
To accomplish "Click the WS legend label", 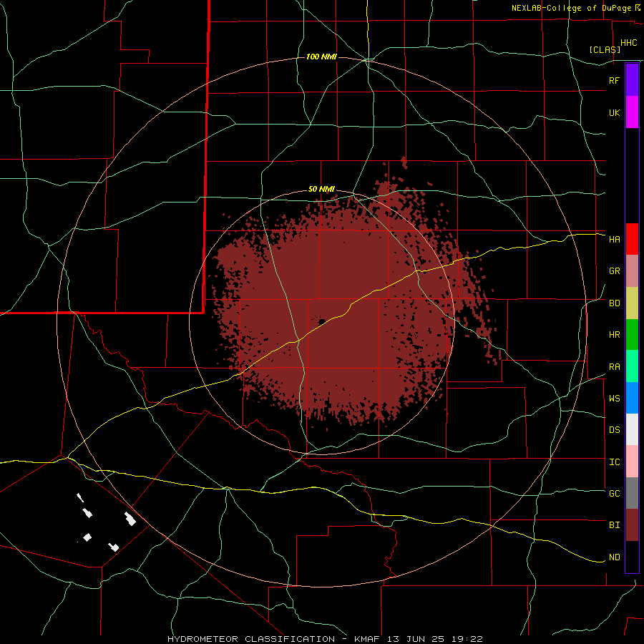I will 614,398.
